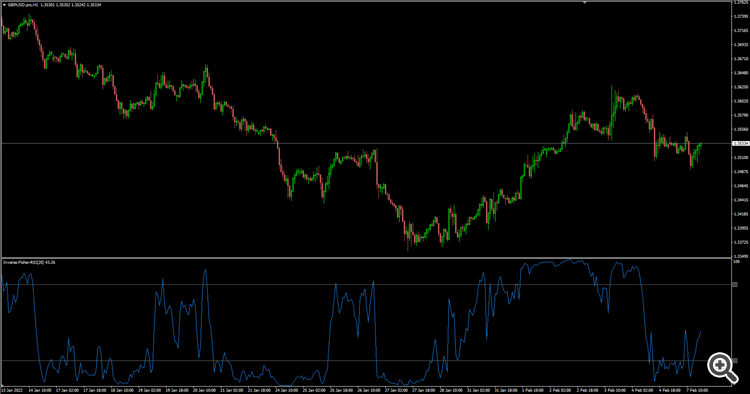
Task: Click the 1.36020 price axis label
Action: pos(741,101)
